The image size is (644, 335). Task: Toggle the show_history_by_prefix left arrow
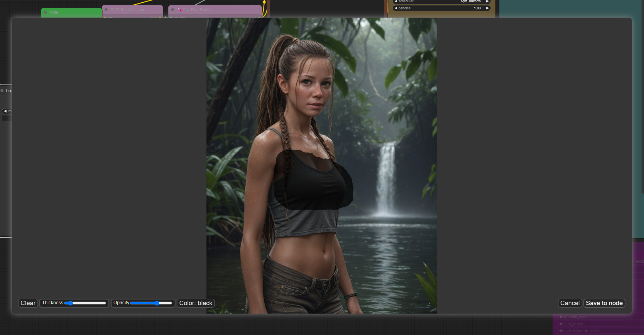coord(560,331)
